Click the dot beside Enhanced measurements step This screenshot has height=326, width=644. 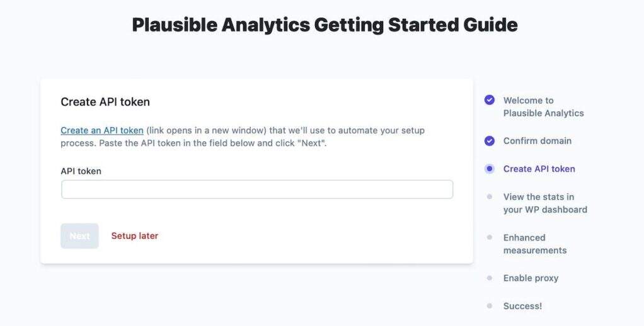pos(490,237)
